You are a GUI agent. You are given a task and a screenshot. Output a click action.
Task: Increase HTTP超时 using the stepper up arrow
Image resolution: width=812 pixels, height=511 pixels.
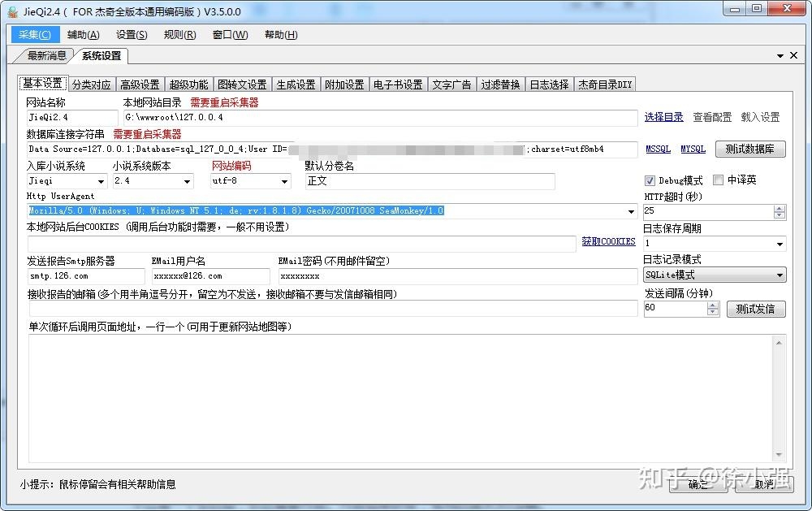coord(779,206)
